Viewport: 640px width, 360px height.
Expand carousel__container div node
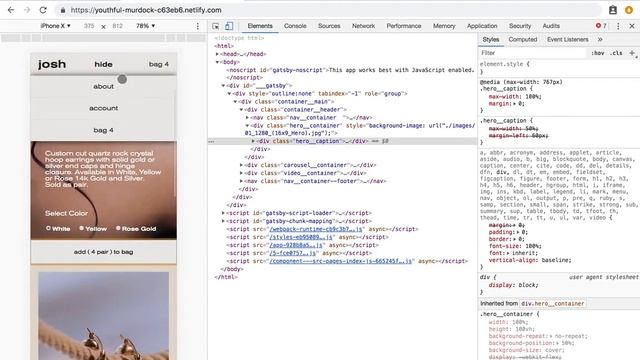(241, 165)
